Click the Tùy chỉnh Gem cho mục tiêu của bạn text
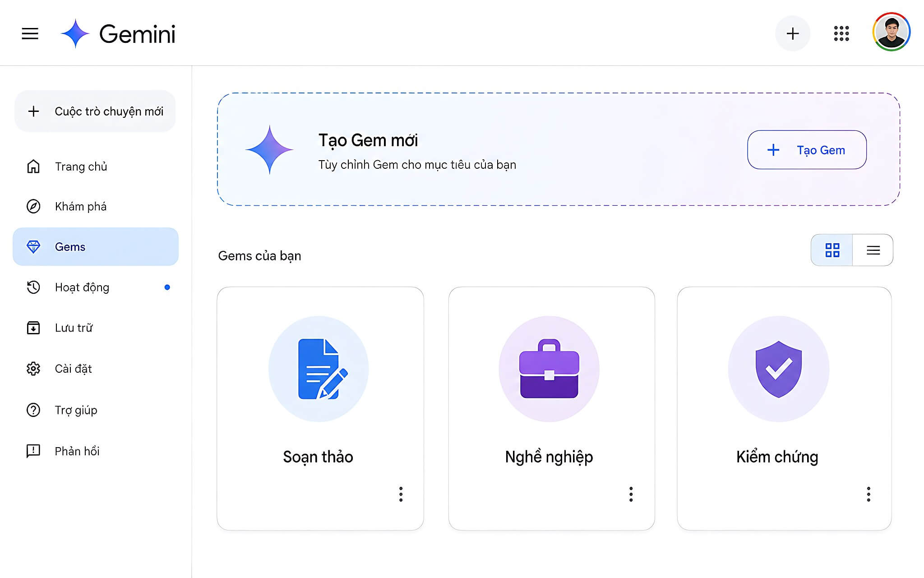 pos(417,165)
